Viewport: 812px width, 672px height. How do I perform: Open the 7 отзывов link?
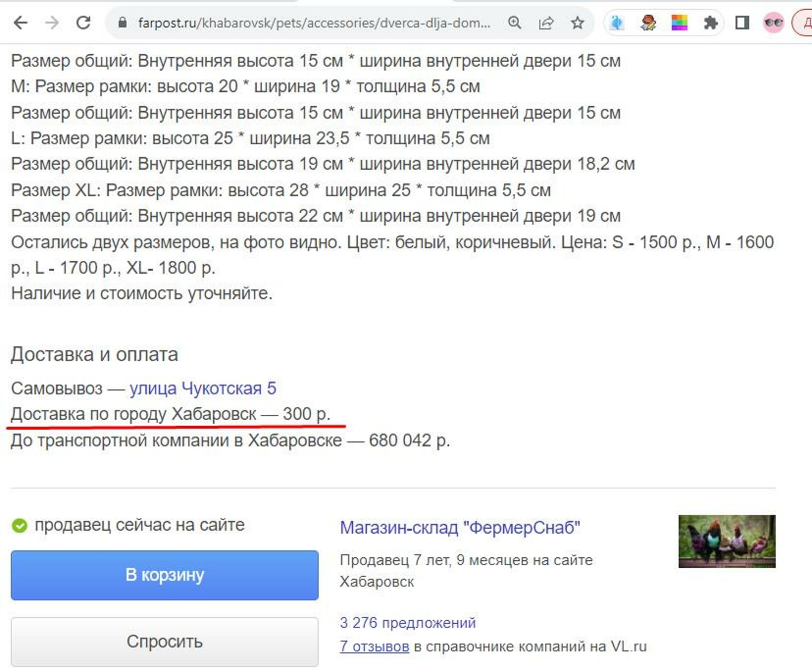tap(374, 647)
